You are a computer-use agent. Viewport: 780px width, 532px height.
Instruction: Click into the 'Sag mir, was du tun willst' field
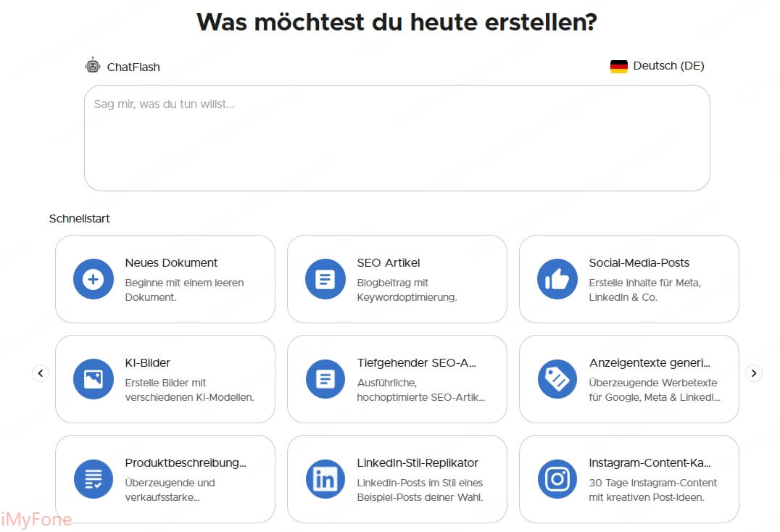click(x=397, y=138)
